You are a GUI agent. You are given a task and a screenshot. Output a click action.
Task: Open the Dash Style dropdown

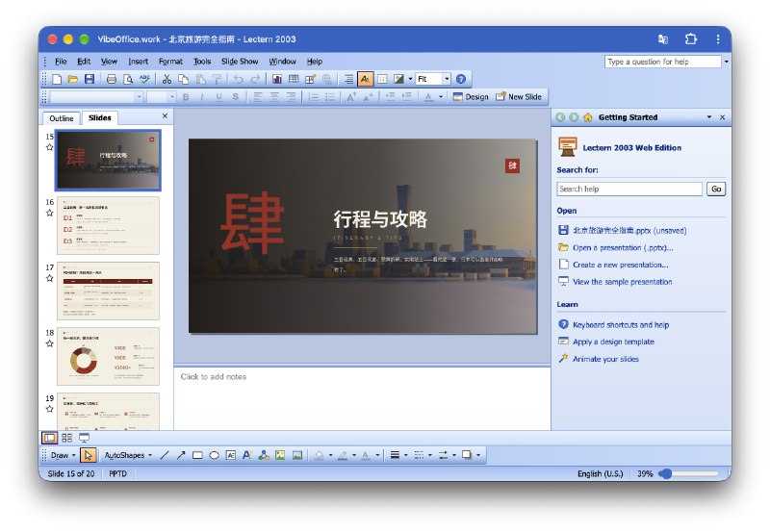[x=423, y=455]
